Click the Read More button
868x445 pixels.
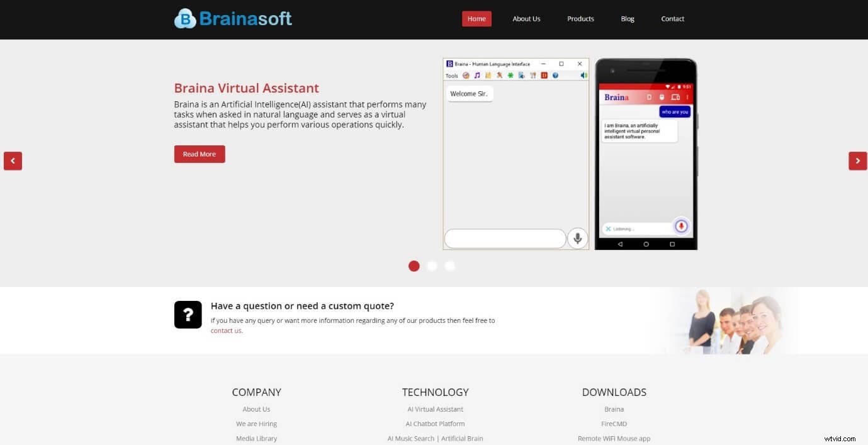pos(199,154)
